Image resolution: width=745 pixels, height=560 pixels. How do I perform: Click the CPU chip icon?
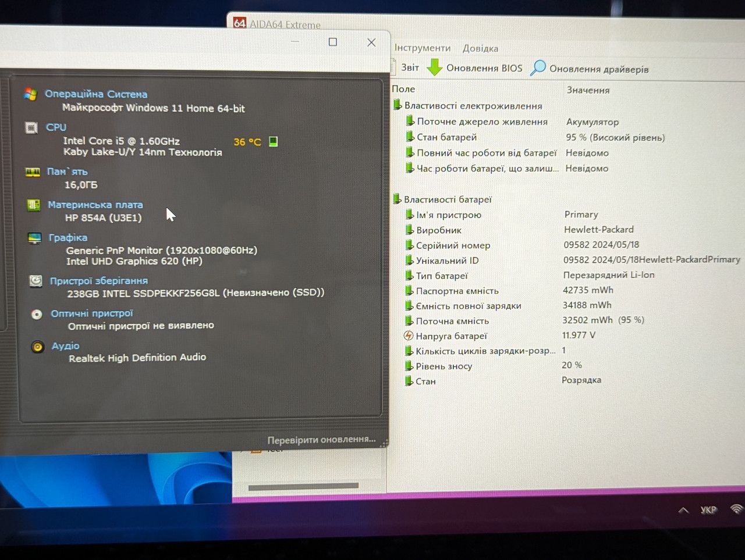pyautogui.click(x=31, y=127)
